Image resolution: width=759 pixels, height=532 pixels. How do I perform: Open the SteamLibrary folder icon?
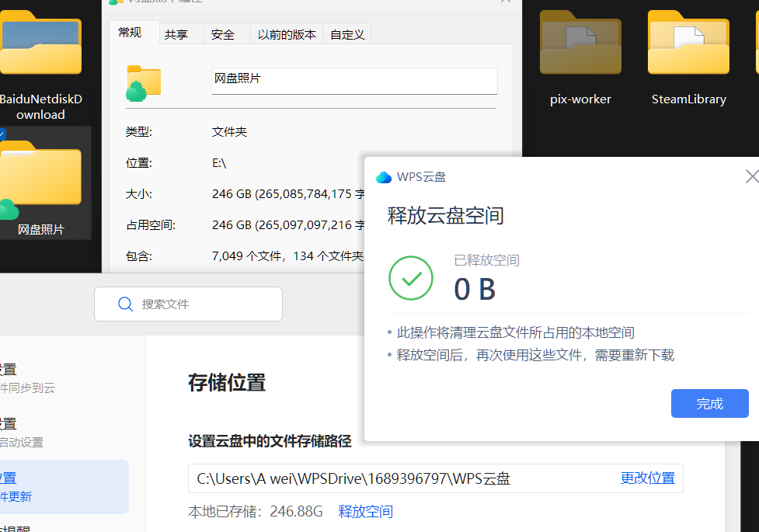coord(688,43)
